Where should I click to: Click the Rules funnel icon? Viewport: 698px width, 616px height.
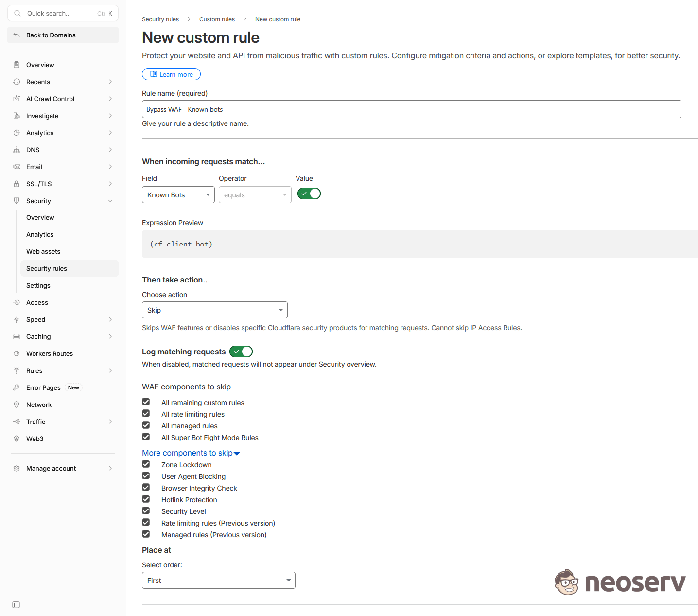coord(17,370)
